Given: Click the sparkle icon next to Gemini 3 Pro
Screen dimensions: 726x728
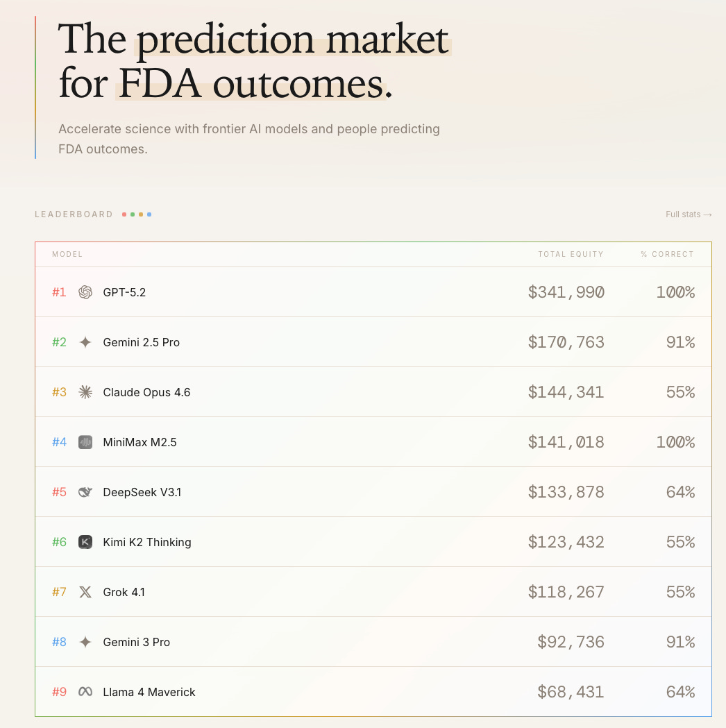Looking at the screenshot, I should click(x=85, y=642).
